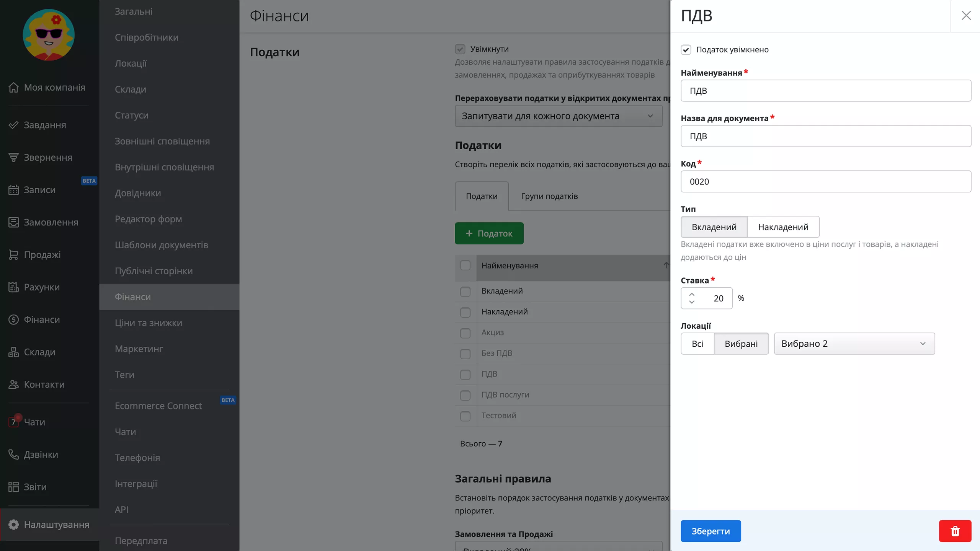This screenshot has height=551, width=980.
Task: Uncheck the Податок увімкнено checkbox
Action: click(x=686, y=50)
